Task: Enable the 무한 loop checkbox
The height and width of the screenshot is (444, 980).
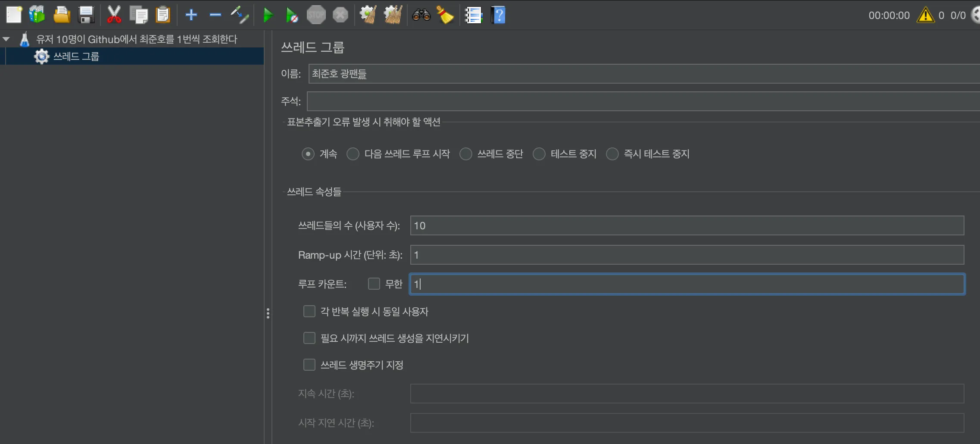Action: (x=374, y=284)
